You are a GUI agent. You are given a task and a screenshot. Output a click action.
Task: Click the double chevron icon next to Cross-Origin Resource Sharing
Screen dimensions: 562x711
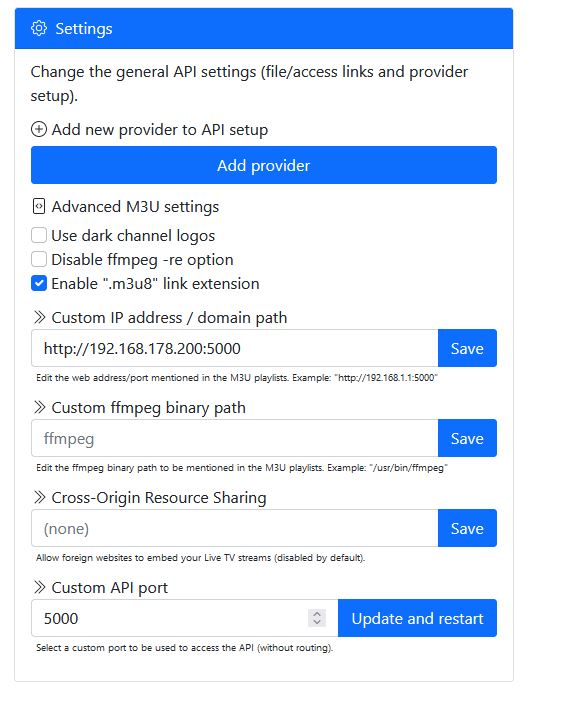(39, 497)
